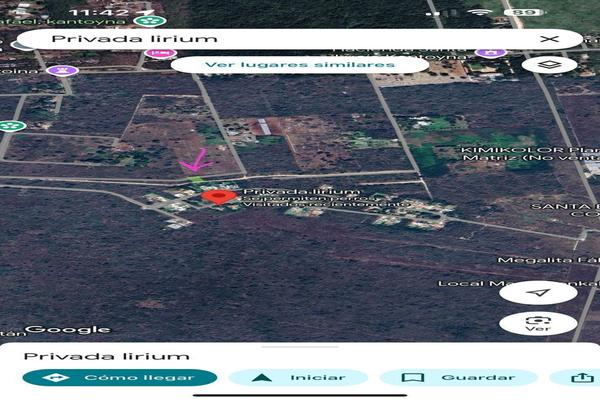Clear the Privada lirium search with X
The width and height of the screenshot is (600, 400).
[x=549, y=39]
